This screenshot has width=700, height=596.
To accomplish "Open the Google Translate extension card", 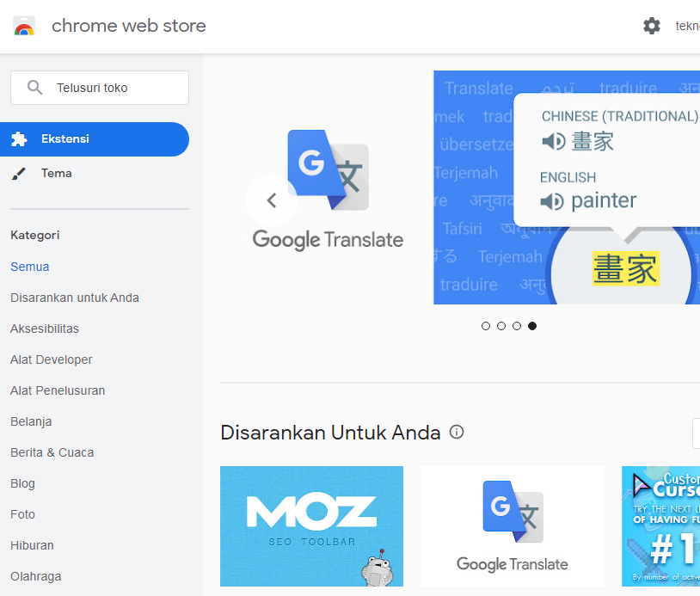I will pyautogui.click(x=513, y=526).
